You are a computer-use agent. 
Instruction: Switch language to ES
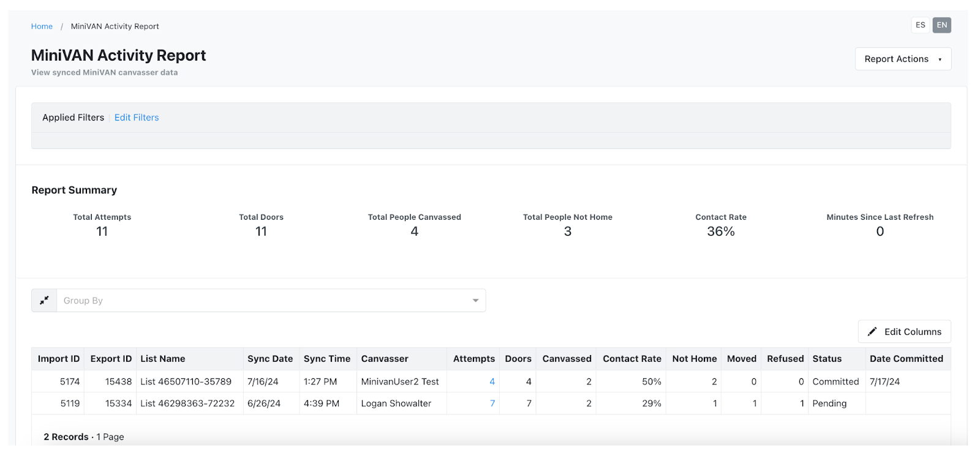click(x=921, y=25)
